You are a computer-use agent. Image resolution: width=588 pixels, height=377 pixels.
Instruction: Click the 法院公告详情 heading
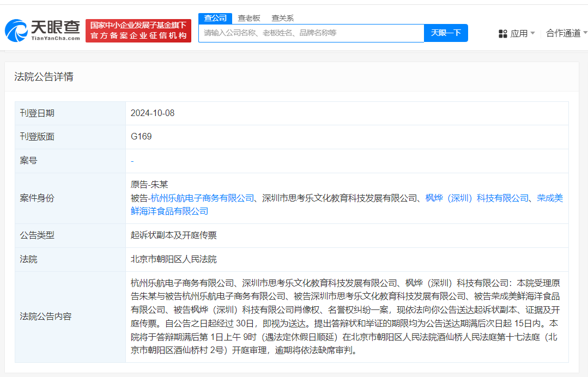click(x=44, y=77)
